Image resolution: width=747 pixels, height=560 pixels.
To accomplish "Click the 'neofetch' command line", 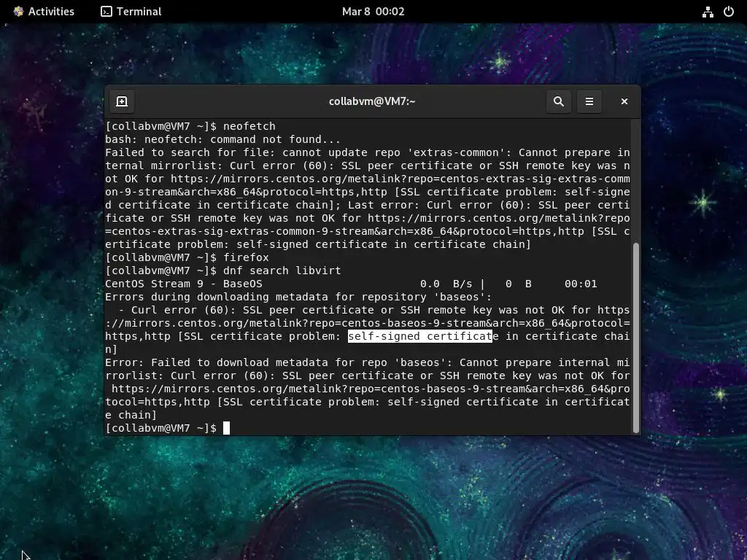I will pos(190,126).
